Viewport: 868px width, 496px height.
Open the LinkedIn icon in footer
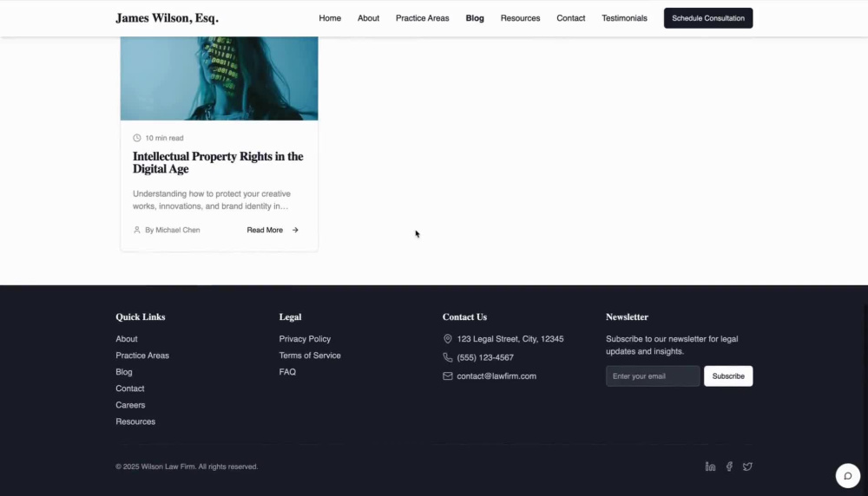710,467
